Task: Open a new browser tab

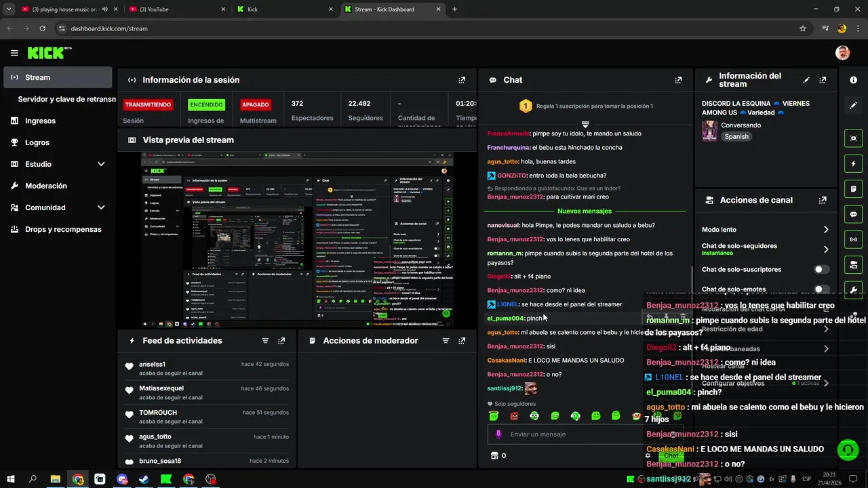Action: point(454,9)
